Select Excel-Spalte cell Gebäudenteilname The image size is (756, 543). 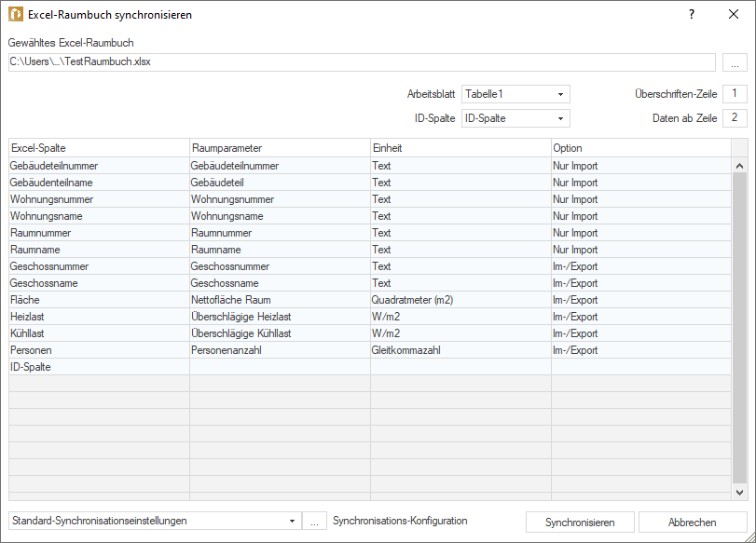click(x=99, y=183)
